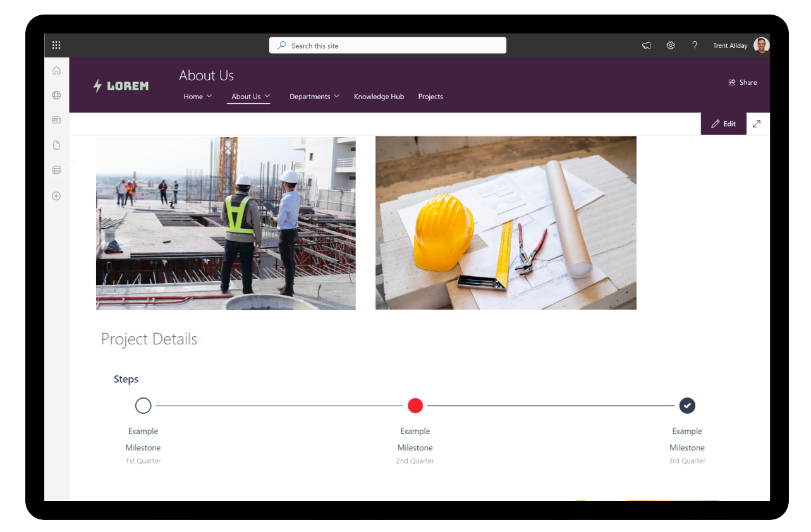Viewport: 811px width, 532px height.
Task: Open the Knowledge Hub nav item
Action: tap(379, 96)
